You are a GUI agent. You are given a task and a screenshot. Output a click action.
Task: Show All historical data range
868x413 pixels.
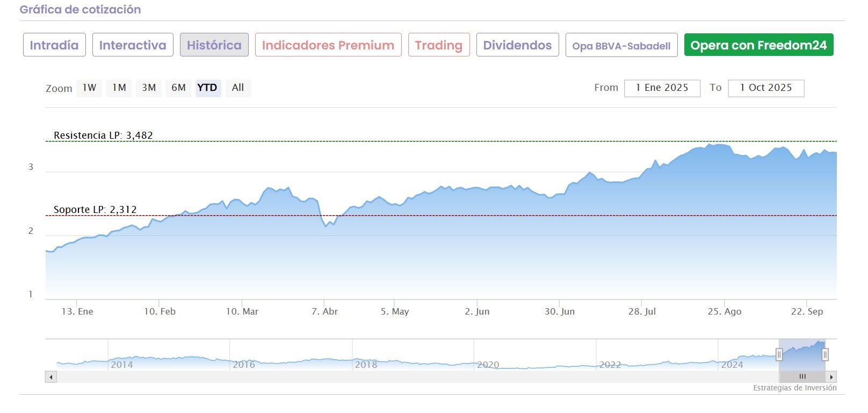238,88
